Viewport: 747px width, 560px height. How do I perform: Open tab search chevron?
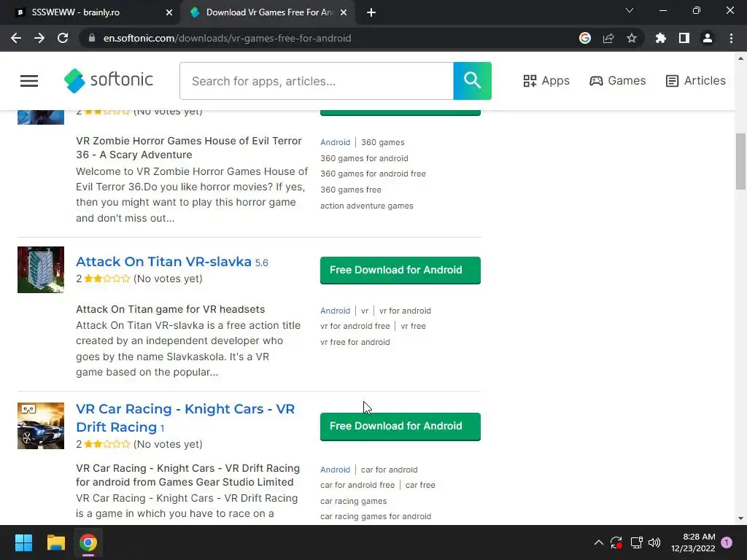click(x=630, y=10)
